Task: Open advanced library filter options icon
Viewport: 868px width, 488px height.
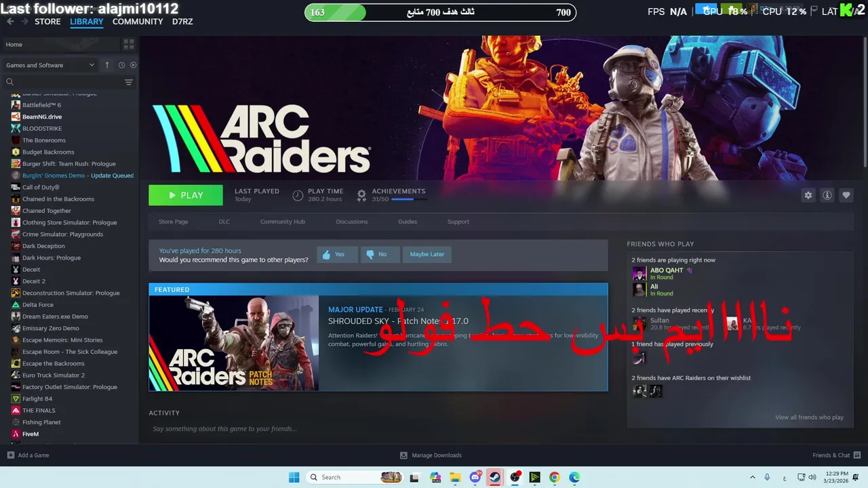Action: tap(129, 82)
